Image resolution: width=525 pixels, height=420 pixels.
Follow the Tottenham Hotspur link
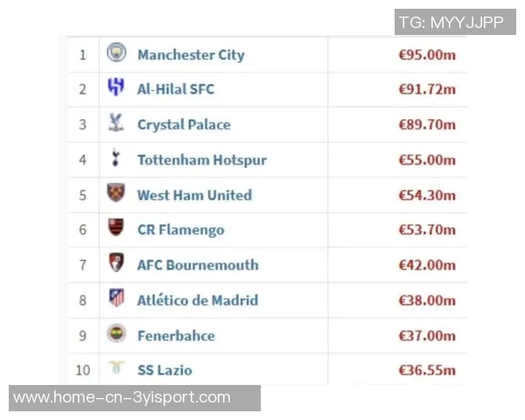pyautogui.click(x=202, y=160)
